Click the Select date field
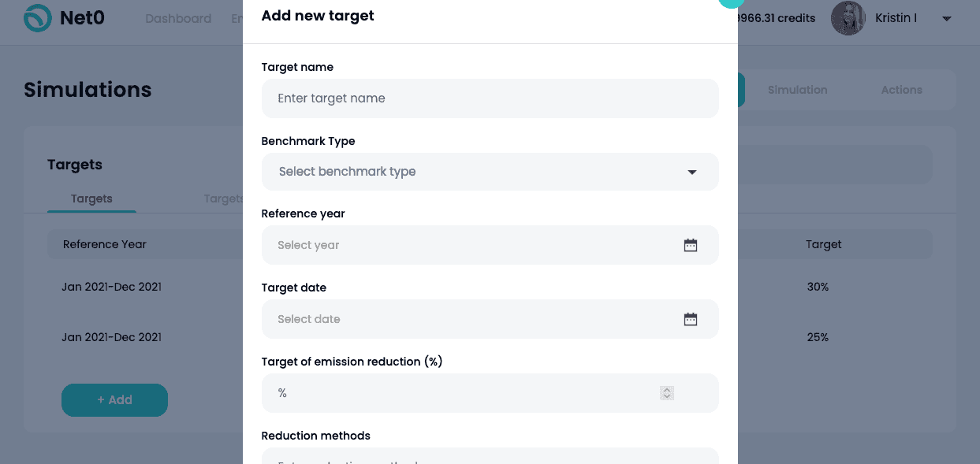Screen dimensions: 980x464 (490, 319)
